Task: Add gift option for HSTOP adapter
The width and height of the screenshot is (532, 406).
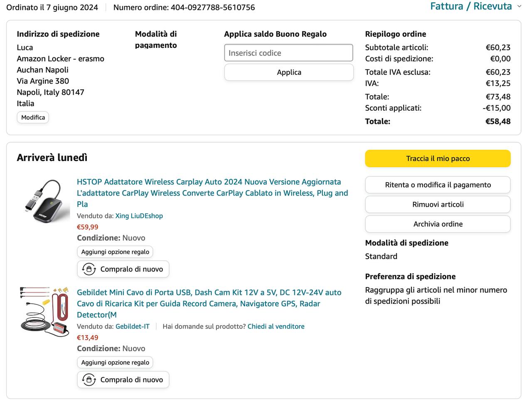Action: pos(115,252)
